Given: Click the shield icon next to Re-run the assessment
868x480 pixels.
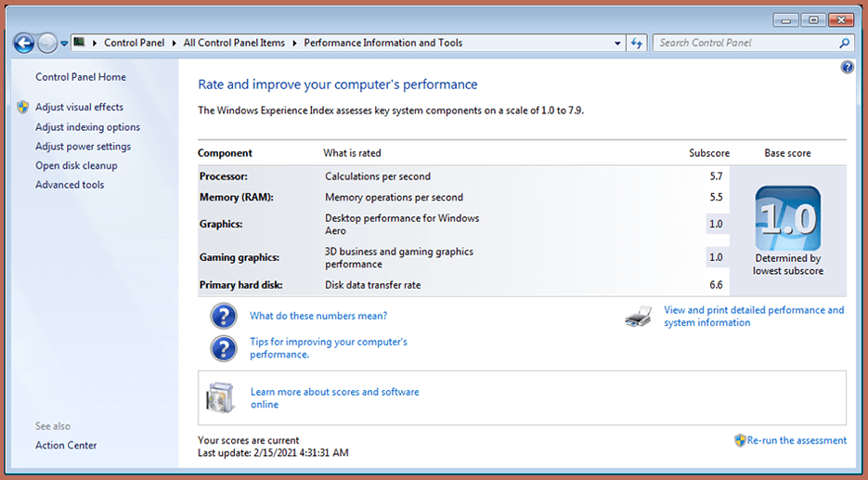Looking at the screenshot, I should click(740, 440).
